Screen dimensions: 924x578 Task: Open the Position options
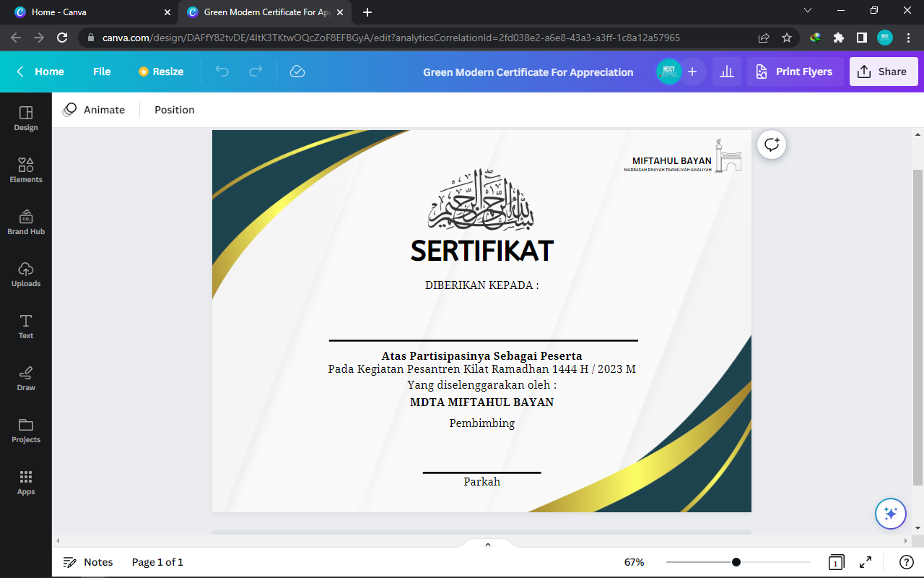pos(175,110)
